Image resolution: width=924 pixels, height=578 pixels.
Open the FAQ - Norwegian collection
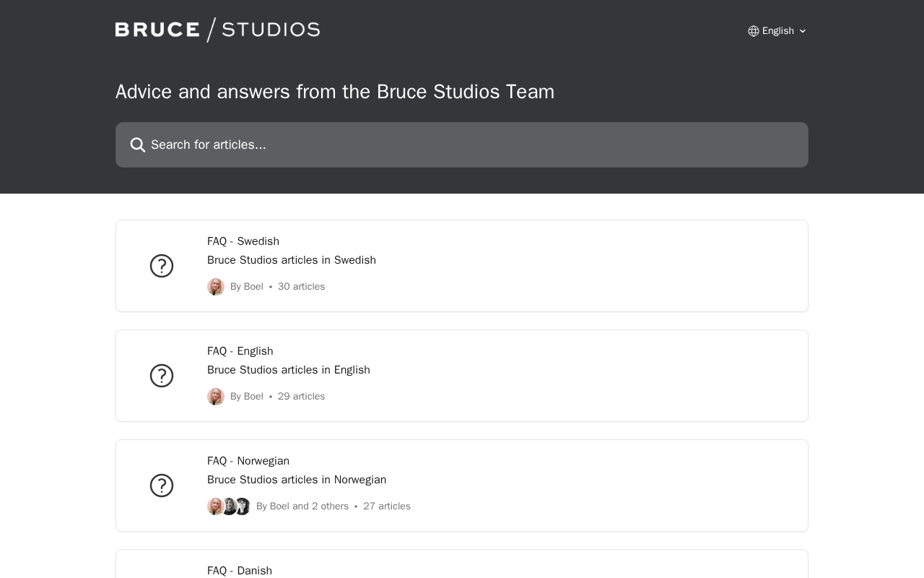(248, 461)
